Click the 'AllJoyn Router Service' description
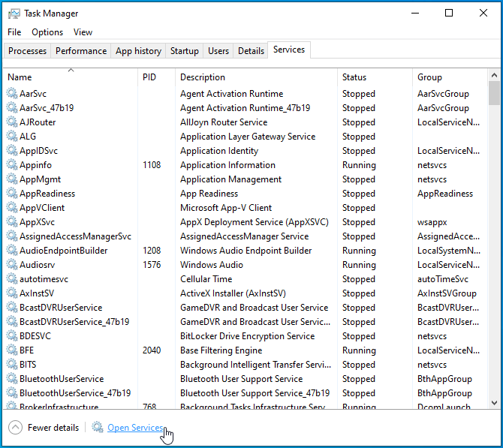The height and width of the screenshot is (448, 503). click(x=224, y=122)
